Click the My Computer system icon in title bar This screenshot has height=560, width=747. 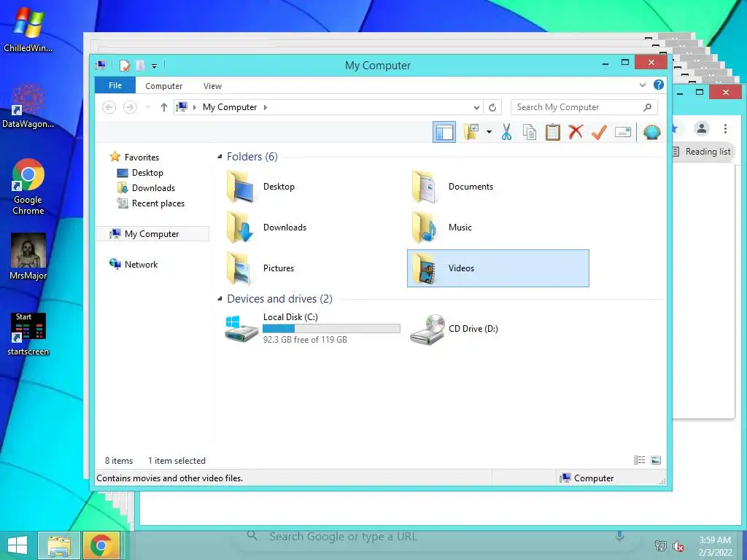[x=101, y=65]
